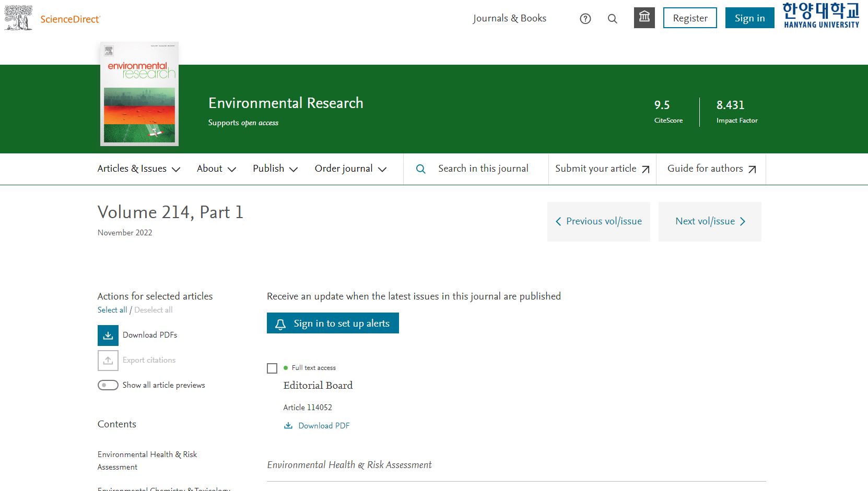The width and height of the screenshot is (868, 491).
Task: Open the Order journal menu
Action: [x=350, y=169]
